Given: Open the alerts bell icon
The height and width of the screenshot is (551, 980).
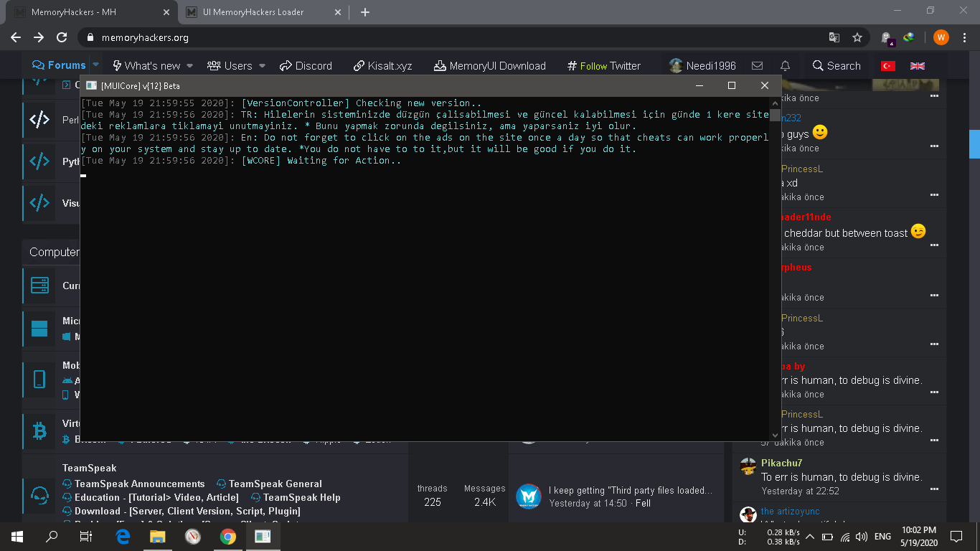Looking at the screenshot, I should tap(786, 66).
